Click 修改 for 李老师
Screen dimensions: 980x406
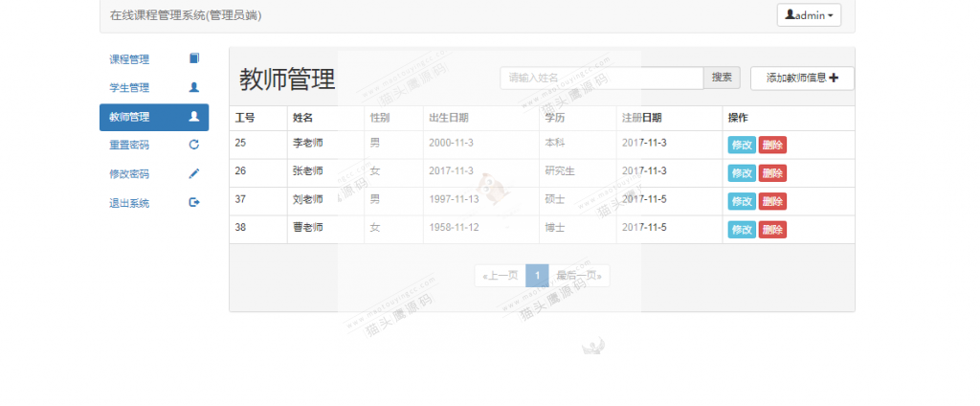pyautogui.click(x=742, y=146)
